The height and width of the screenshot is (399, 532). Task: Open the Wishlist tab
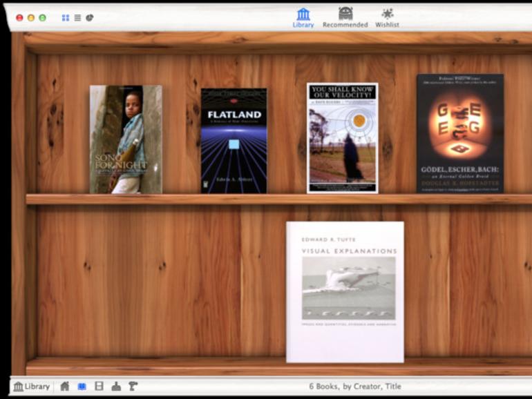tap(387, 18)
